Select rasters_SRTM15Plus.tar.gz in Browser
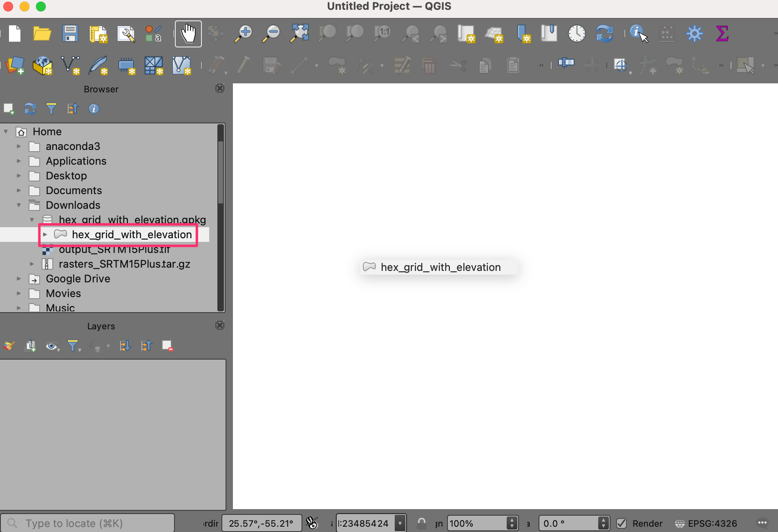The image size is (778, 532). [x=124, y=264]
